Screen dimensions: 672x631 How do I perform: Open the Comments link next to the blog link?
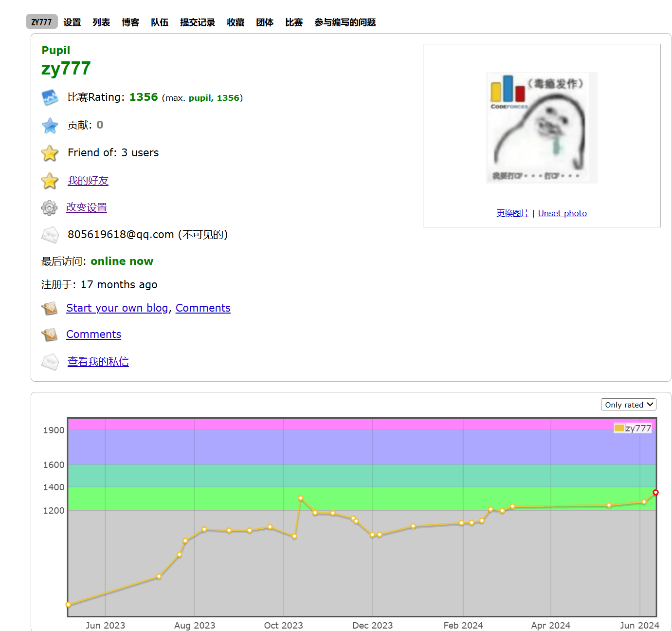pyautogui.click(x=203, y=308)
